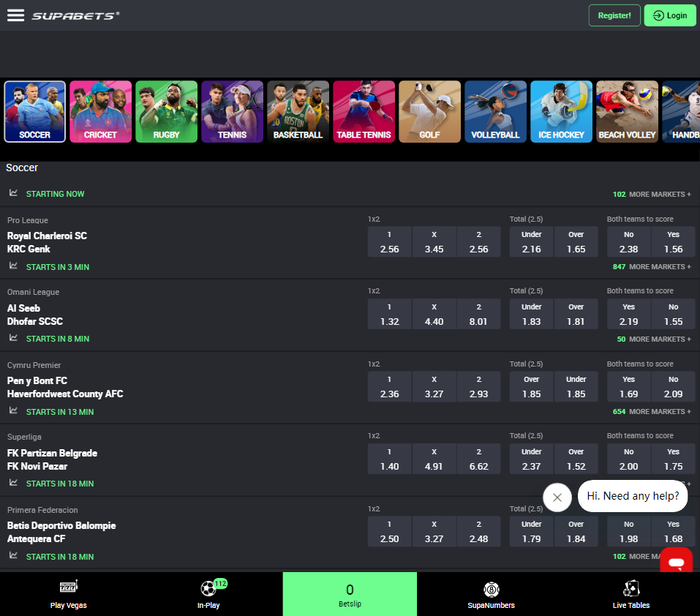Screen dimensions: 700x616
Task: Select Over 1.65 for Charleroi vs Genk
Action: point(576,242)
